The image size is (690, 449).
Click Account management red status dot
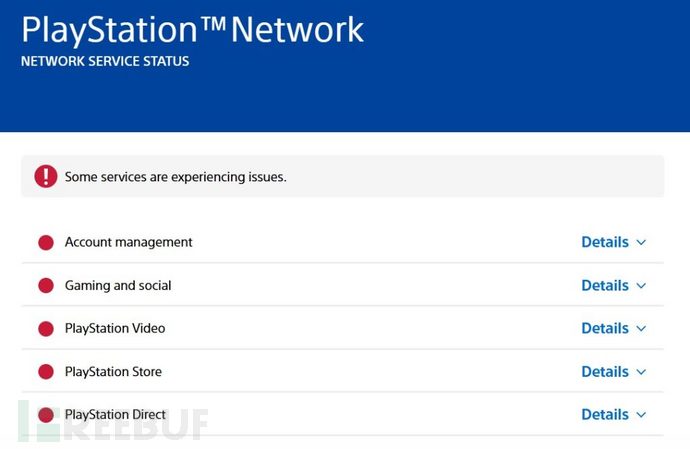(46, 242)
